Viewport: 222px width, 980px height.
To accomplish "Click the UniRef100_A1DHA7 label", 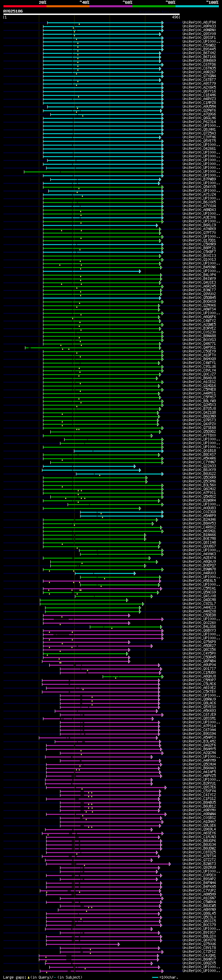I will (199, 822).
